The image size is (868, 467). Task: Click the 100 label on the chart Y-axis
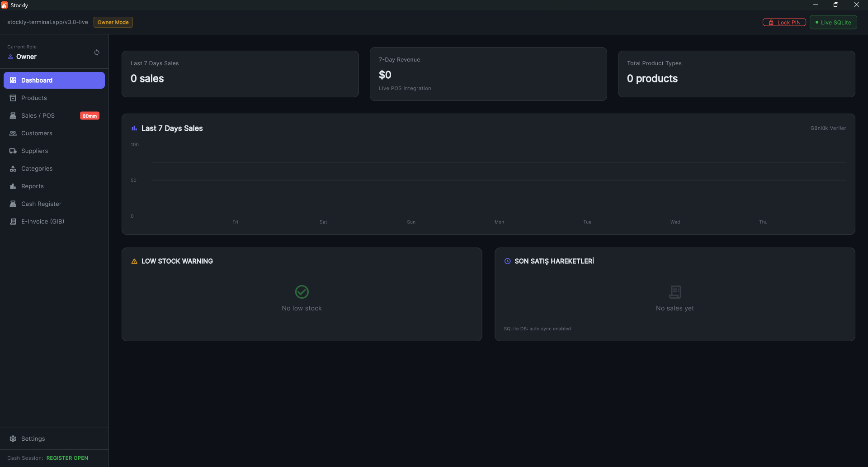[x=135, y=145]
